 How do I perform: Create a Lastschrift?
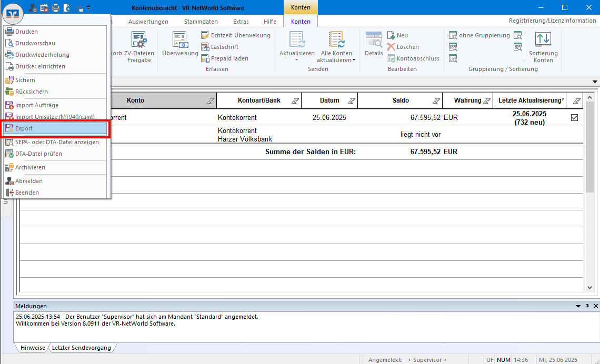[219, 47]
